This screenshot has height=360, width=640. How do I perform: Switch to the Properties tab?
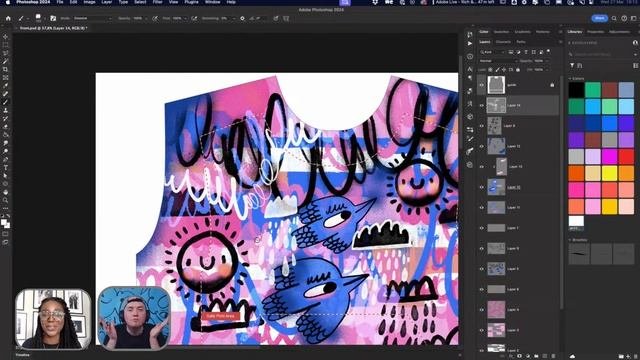tap(596, 32)
